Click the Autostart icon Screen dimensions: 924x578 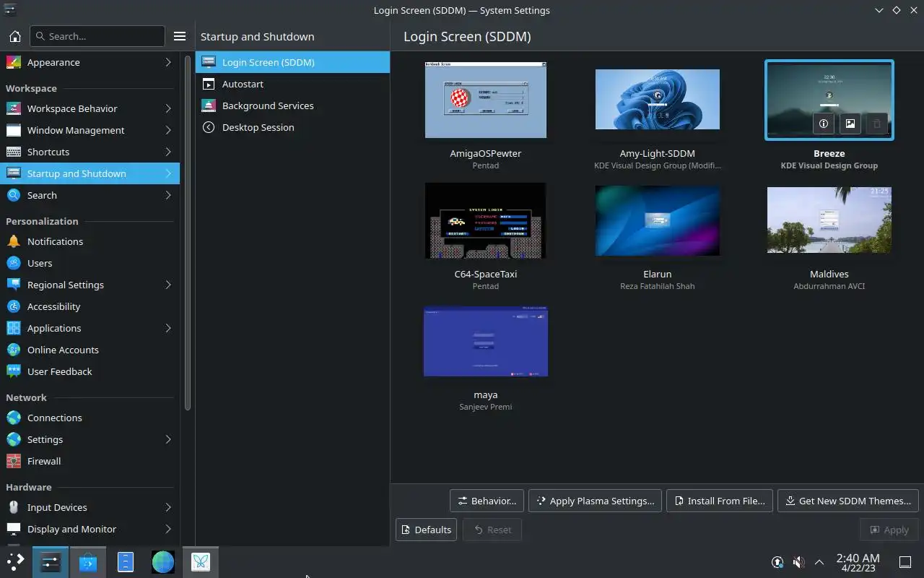pos(209,84)
